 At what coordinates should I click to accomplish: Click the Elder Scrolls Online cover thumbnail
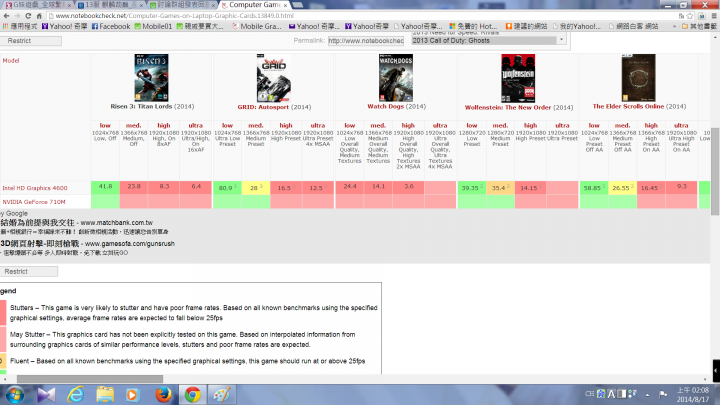tap(639, 78)
